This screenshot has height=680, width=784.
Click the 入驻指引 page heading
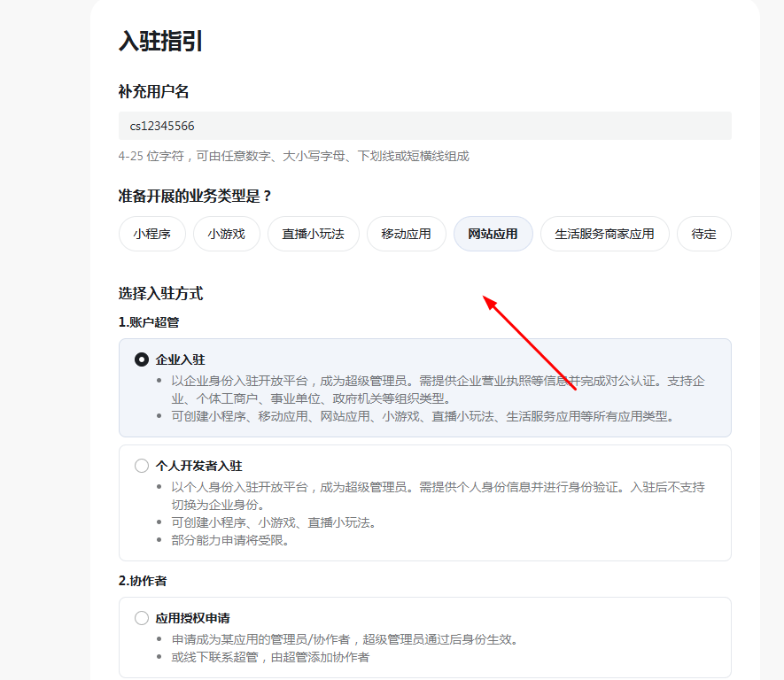pyautogui.click(x=160, y=41)
